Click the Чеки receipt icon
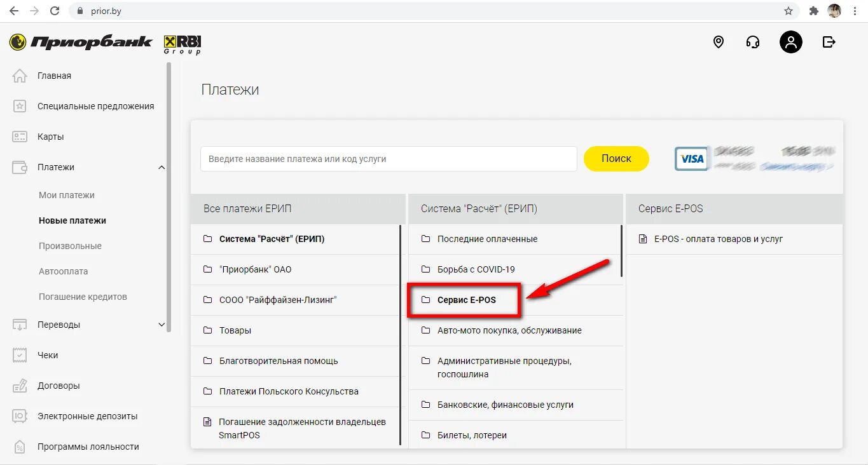Viewport: 868px width, 465px height. pos(20,355)
